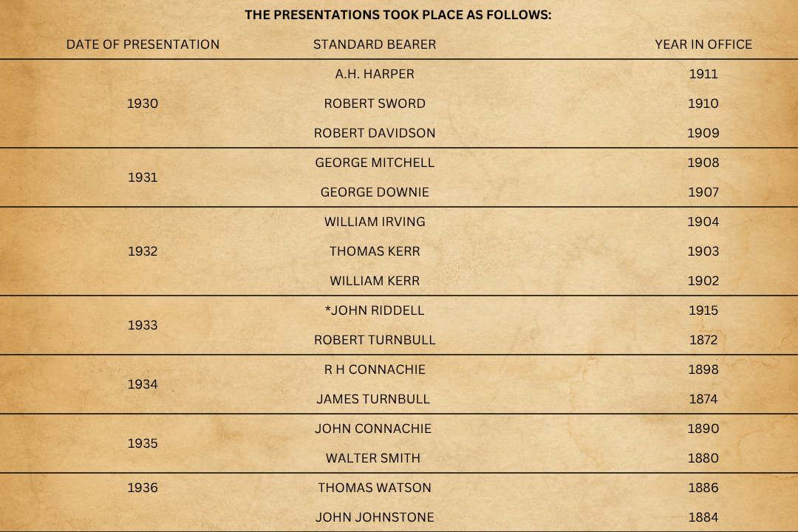Viewport: 798px width, 532px height.
Task: Click the 'Year in Office' column header
Action: (x=703, y=44)
